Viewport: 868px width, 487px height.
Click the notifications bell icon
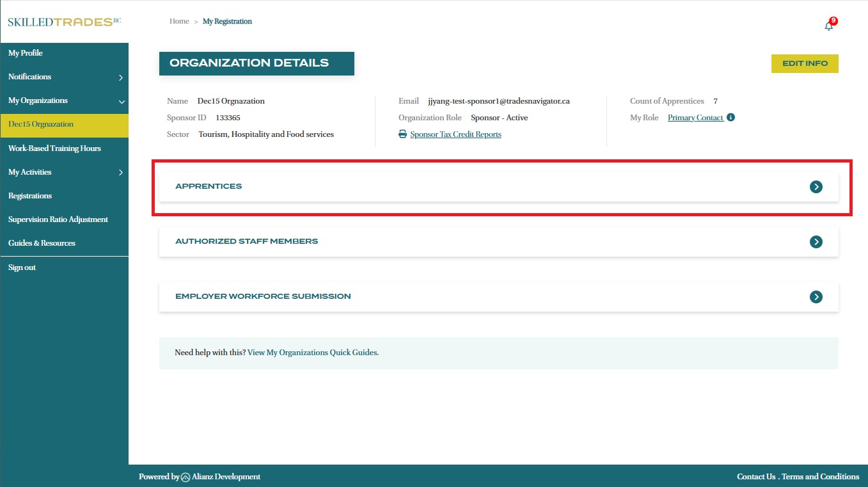tap(829, 26)
